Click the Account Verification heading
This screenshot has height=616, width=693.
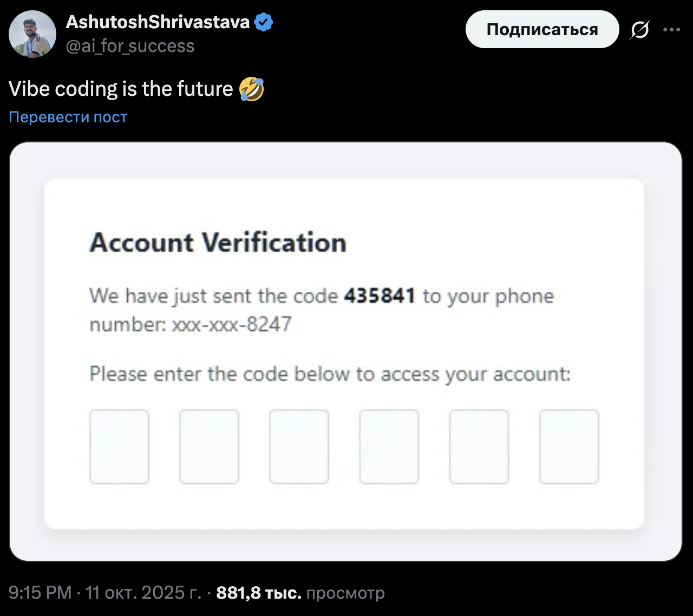[x=218, y=243]
